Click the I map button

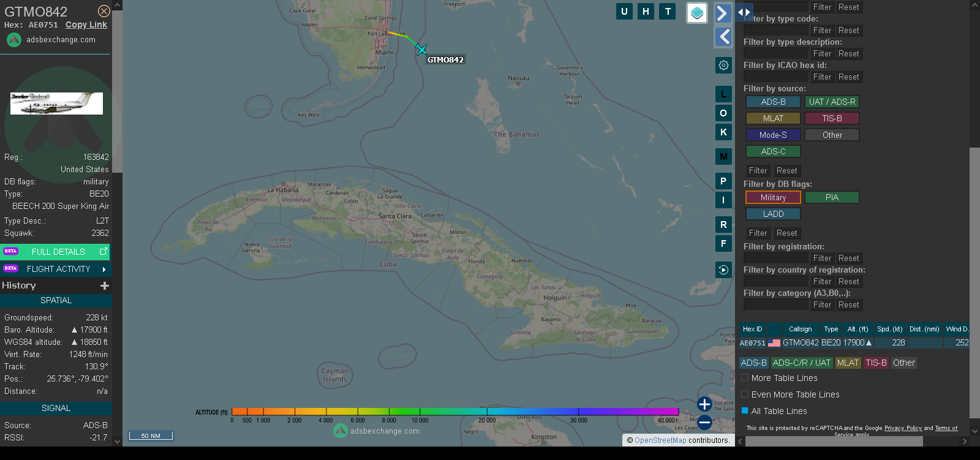(x=723, y=200)
